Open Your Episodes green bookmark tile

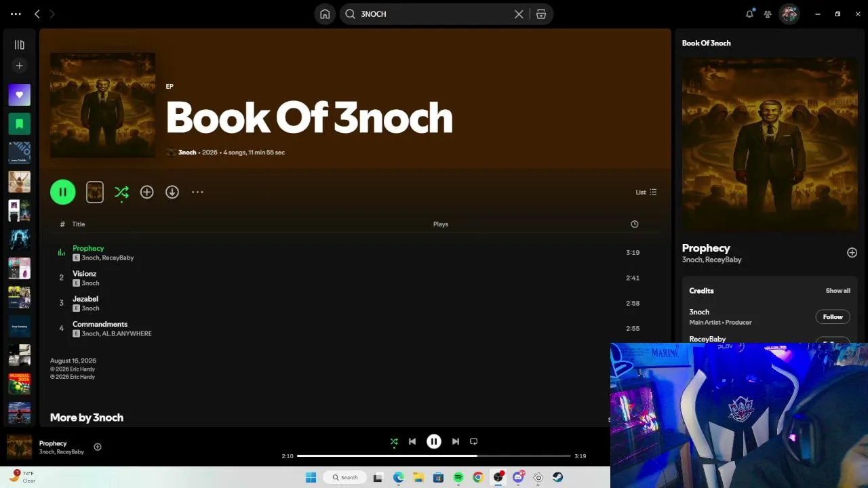[x=19, y=124]
